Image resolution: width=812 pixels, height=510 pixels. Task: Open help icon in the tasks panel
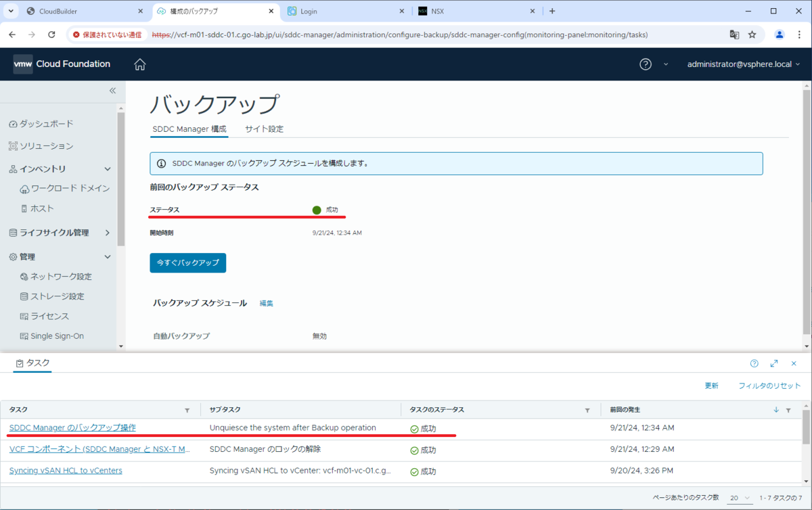tap(754, 363)
